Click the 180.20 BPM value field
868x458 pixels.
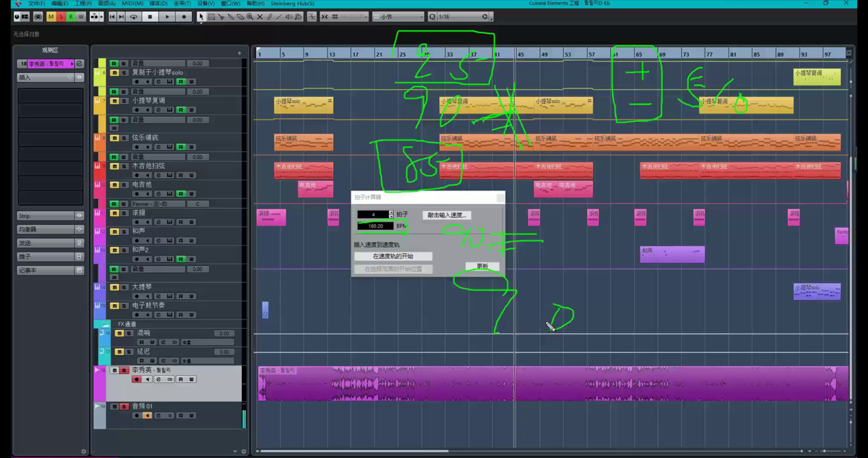click(x=375, y=226)
